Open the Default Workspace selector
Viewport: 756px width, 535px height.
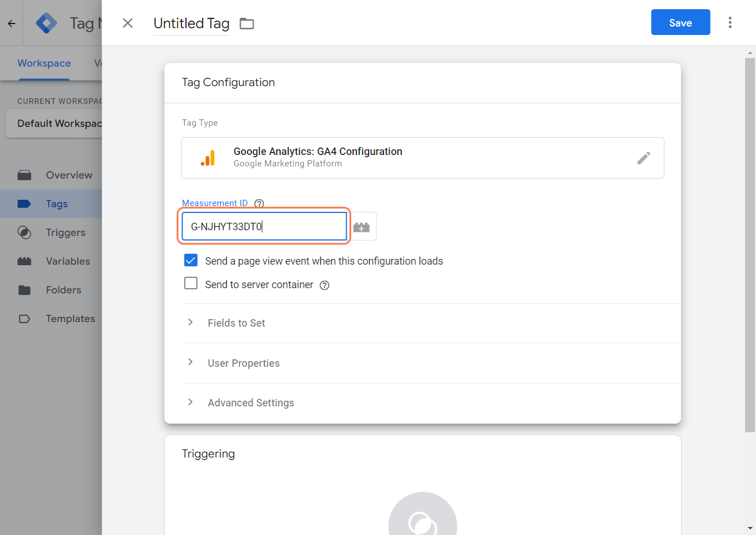pyautogui.click(x=54, y=123)
